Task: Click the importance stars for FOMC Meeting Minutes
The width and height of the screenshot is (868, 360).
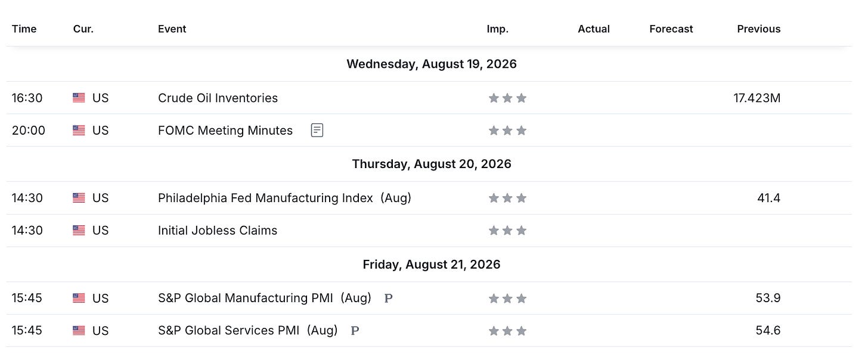Action: 507,130
